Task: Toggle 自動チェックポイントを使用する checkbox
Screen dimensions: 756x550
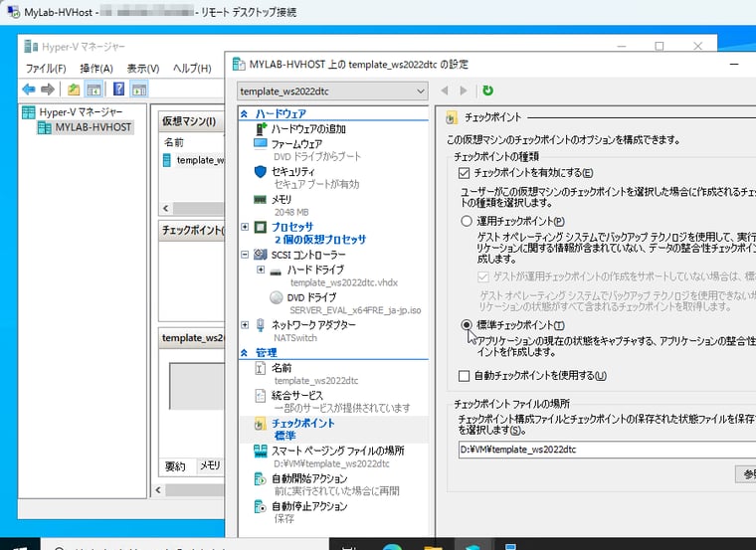Action: [464, 376]
